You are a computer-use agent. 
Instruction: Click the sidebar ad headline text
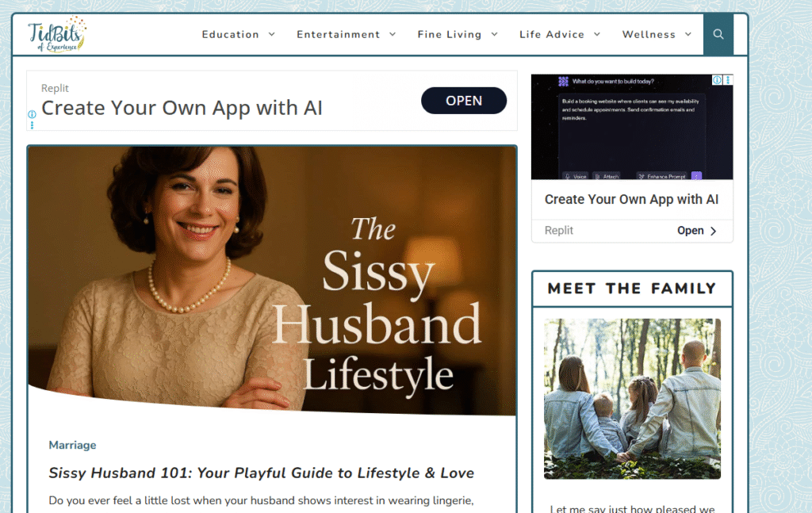pos(631,200)
